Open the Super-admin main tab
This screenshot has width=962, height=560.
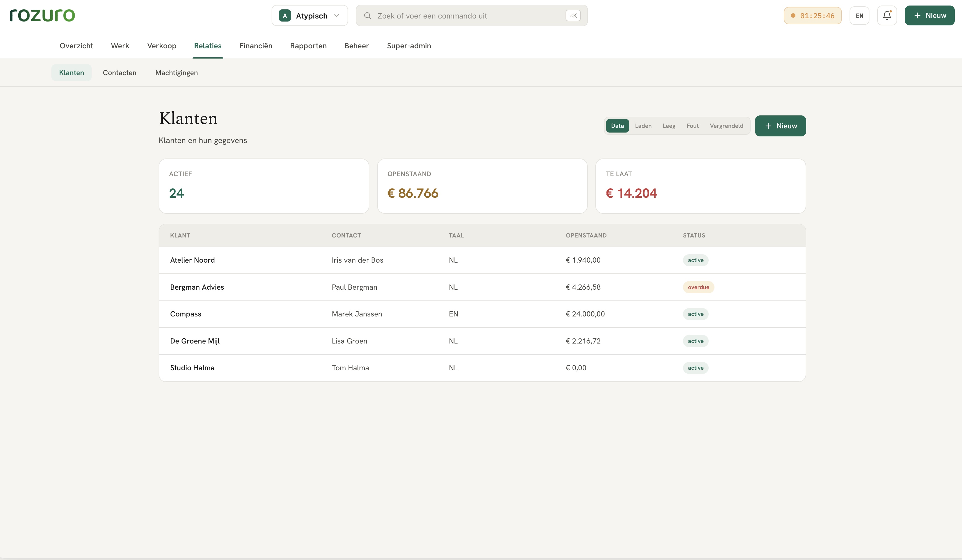click(409, 46)
